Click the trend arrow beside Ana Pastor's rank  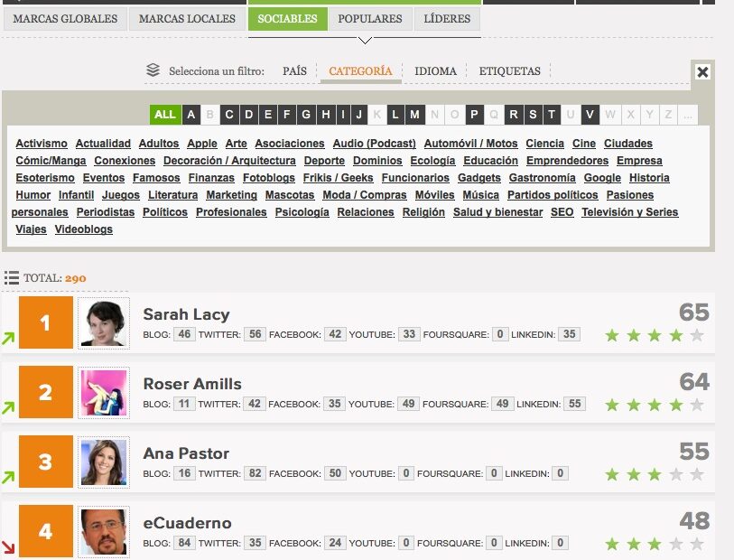tap(8, 477)
